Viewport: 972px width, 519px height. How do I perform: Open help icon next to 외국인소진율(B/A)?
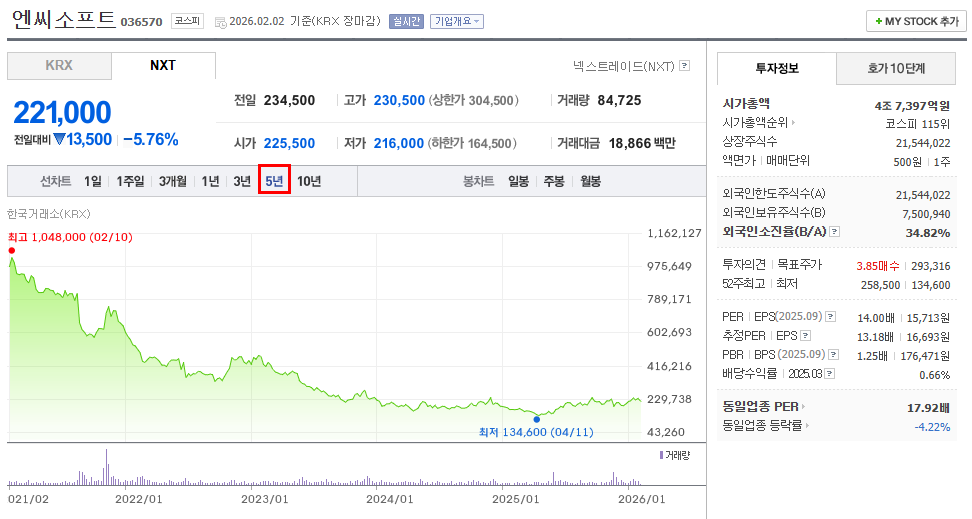coord(835,232)
